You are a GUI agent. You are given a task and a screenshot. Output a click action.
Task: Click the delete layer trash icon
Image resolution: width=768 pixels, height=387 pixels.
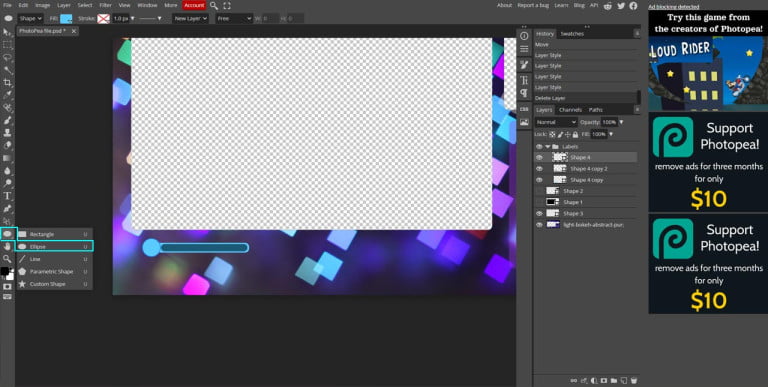(634, 380)
